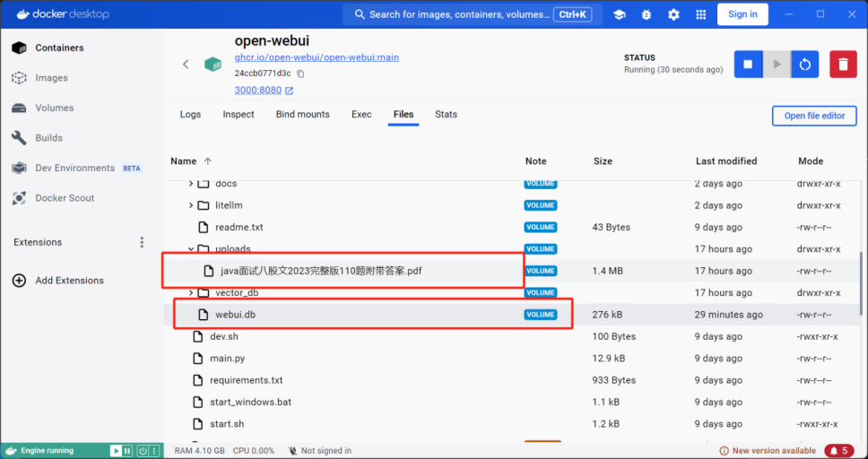This screenshot has width=868, height=459.
Task: Select the Files tab
Action: 404,115
